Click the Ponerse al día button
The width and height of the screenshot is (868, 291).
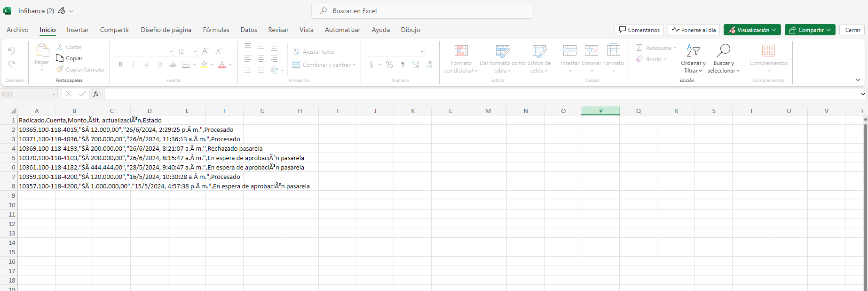coord(694,30)
